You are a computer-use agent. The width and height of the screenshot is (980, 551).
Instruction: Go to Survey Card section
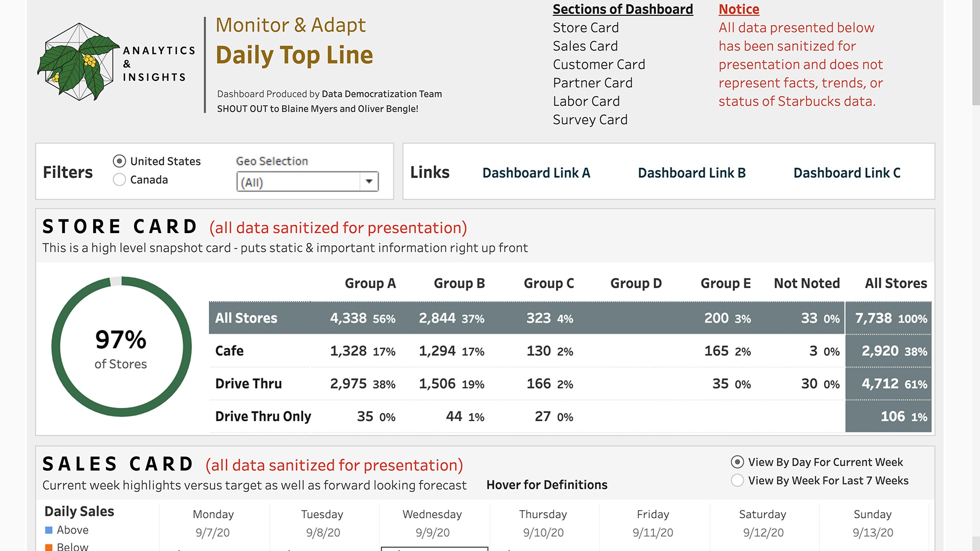pos(590,120)
